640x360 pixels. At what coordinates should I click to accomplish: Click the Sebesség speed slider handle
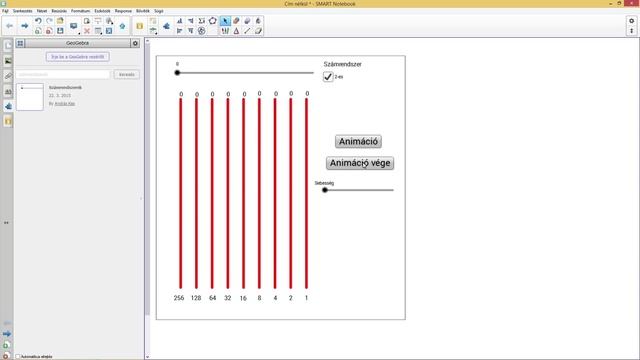(x=325, y=190)
